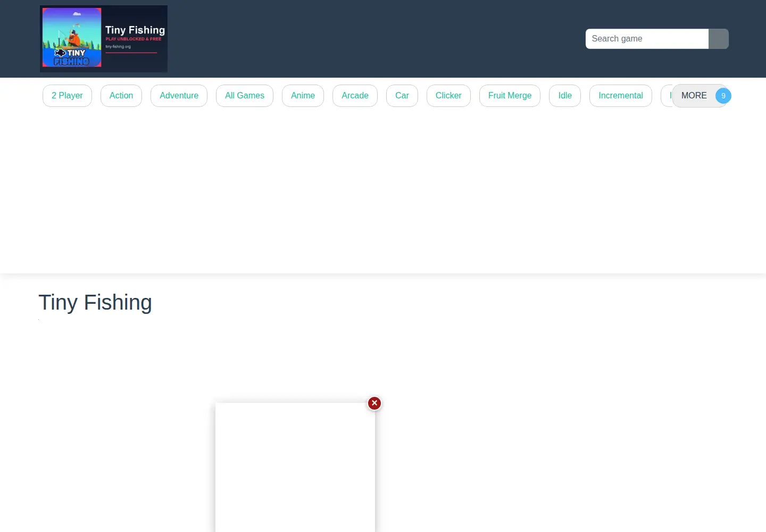Open the Fruit Merge category
Viewport: 766px width, 532px height.
(510, 96)
